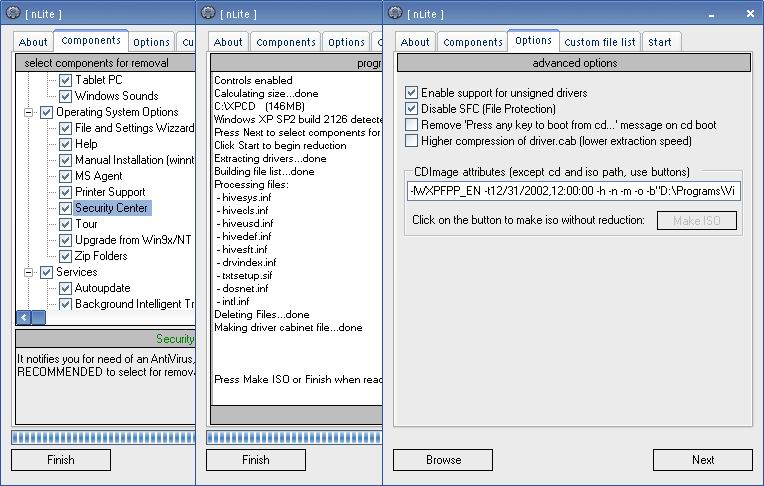The image size is (764, 486).
Task: Disable support for unsigned drivers
Action: pyautogui.click(x=411, y=93)
